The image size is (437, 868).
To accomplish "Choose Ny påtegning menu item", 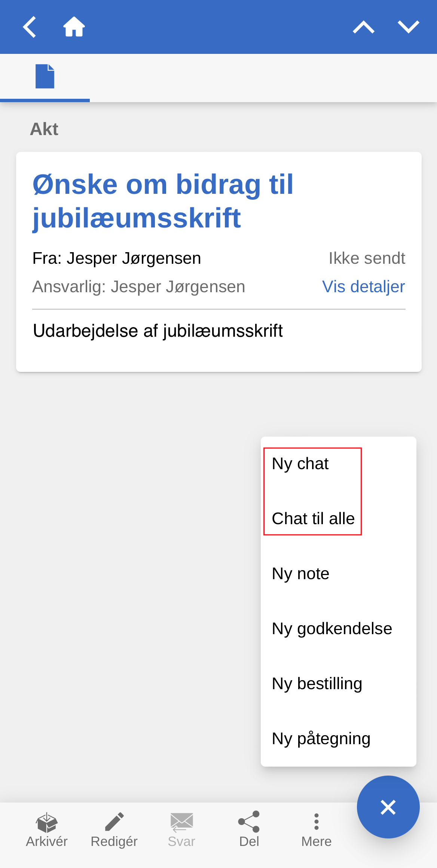I will [321, 739].
